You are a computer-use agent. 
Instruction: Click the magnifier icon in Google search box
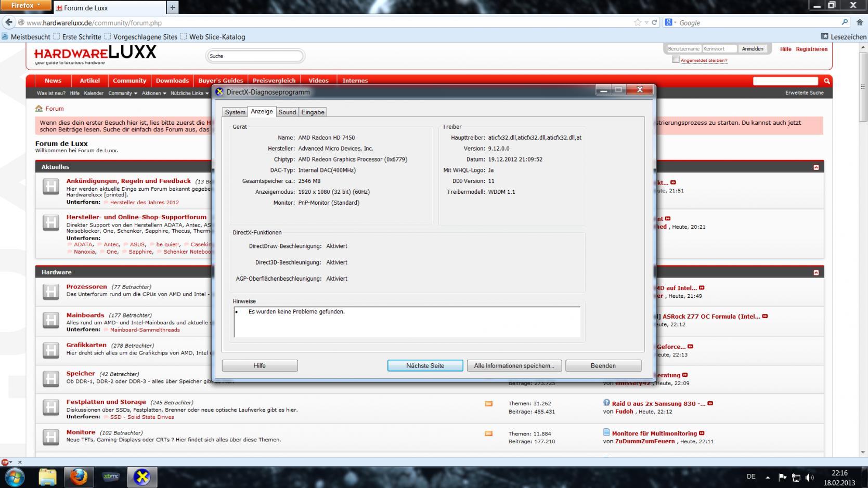coord(845,22)
